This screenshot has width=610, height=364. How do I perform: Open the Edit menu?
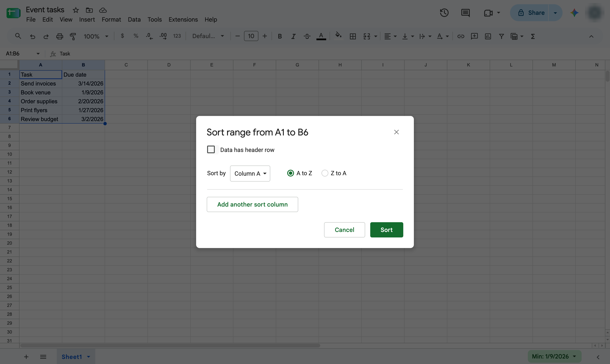48,19
